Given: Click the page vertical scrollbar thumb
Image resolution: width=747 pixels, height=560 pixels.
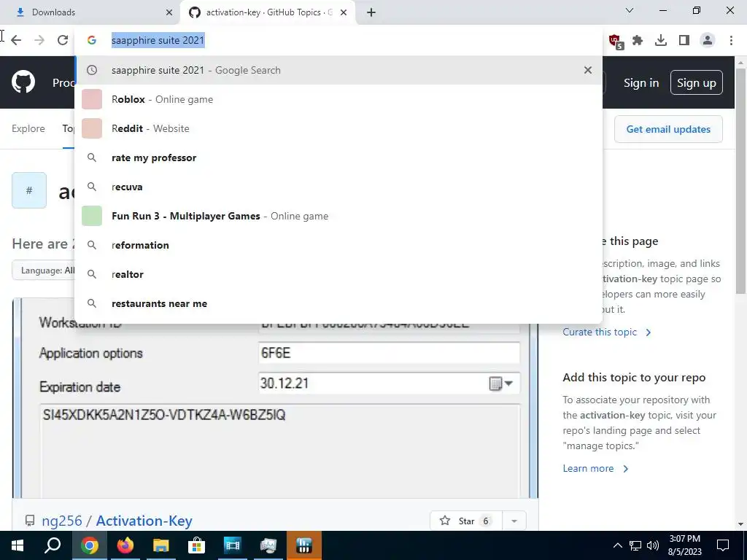Looking at the screenshot, I should 740,181.
